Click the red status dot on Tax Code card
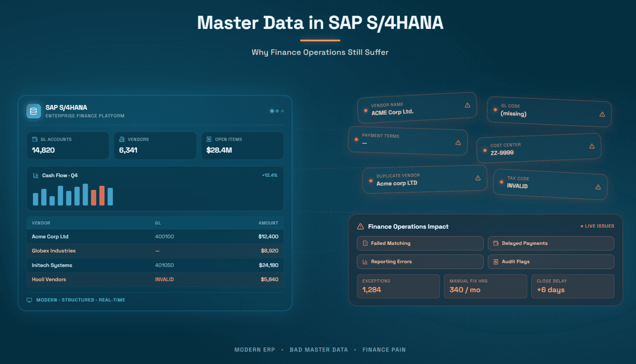 pyautogui.click(x=501, y=182)
